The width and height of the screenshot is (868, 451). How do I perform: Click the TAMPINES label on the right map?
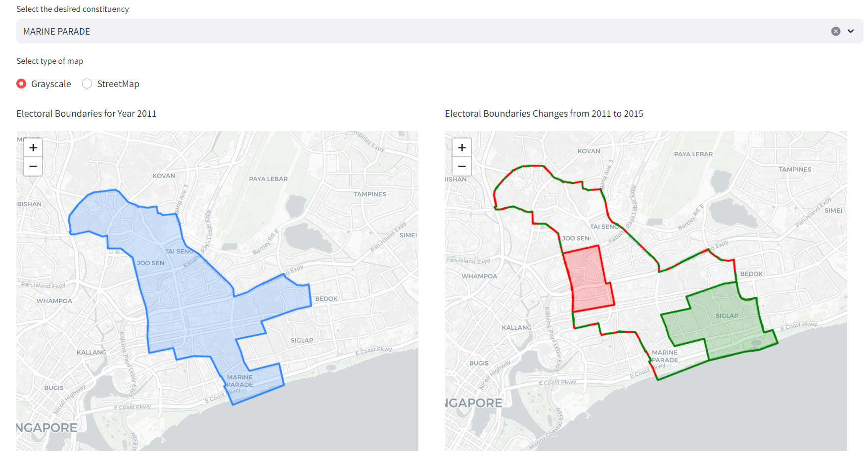[x=795, y=170]
